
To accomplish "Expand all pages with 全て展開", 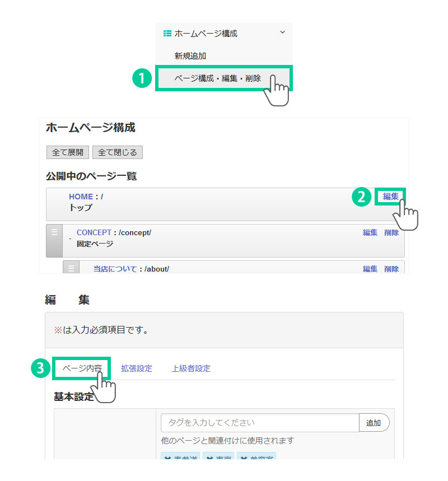I will tap(67, 152).
